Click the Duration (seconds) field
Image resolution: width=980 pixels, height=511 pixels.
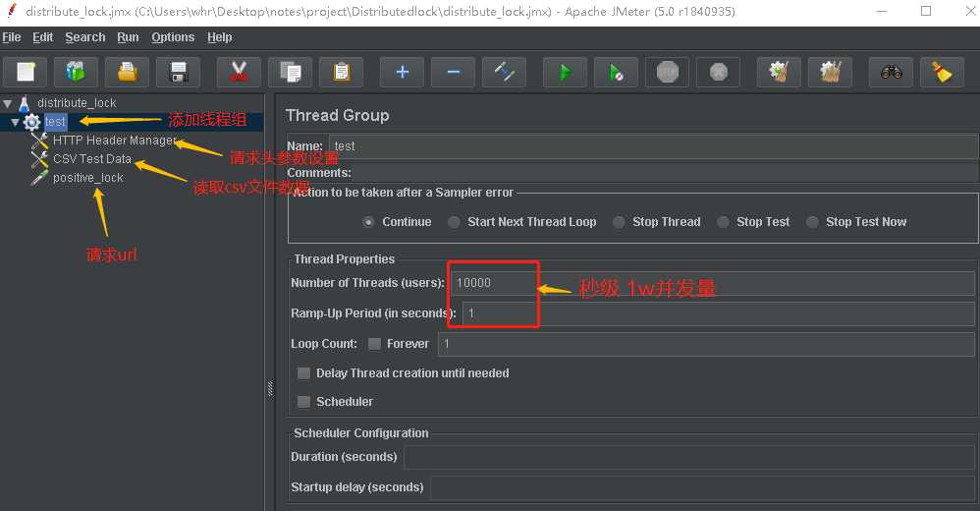tap(689, 457)
